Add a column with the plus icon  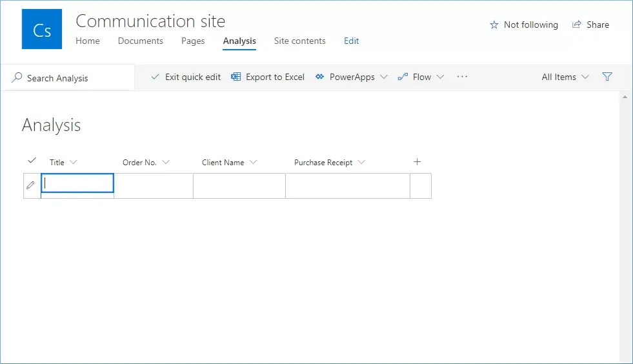coord(417,162)
